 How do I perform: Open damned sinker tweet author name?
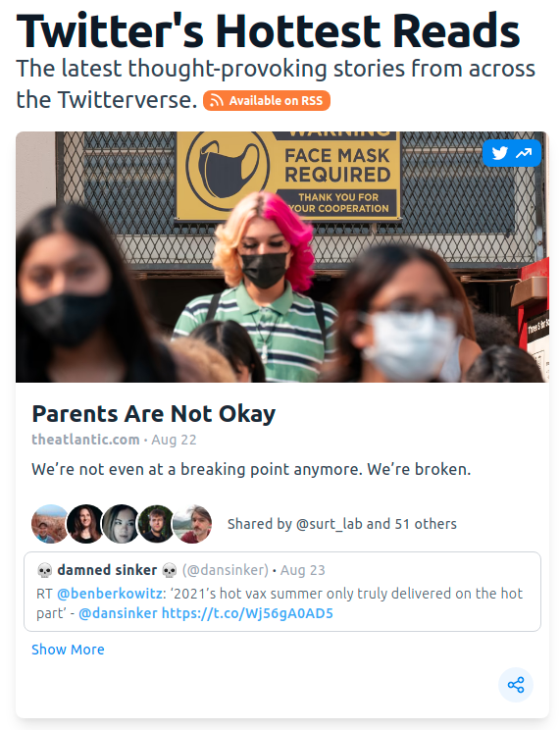[x=107, y=570]
